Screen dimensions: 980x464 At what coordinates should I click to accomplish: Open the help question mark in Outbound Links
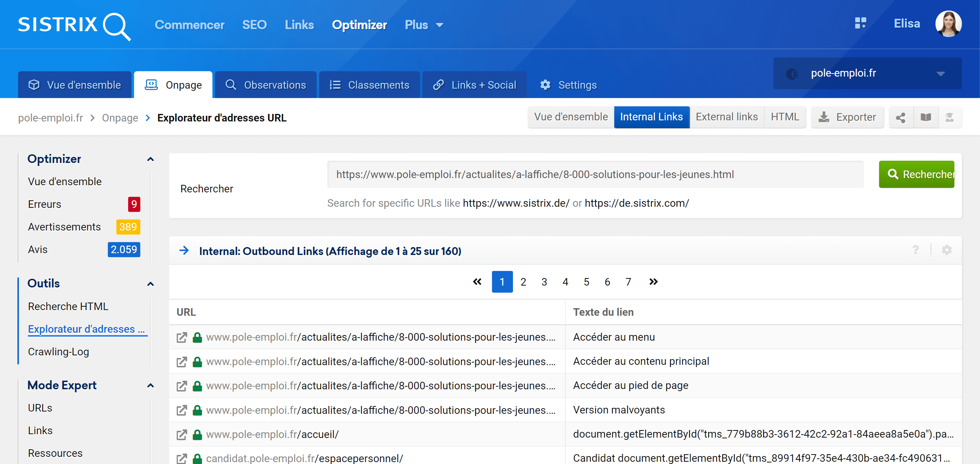tap(916, 250)
